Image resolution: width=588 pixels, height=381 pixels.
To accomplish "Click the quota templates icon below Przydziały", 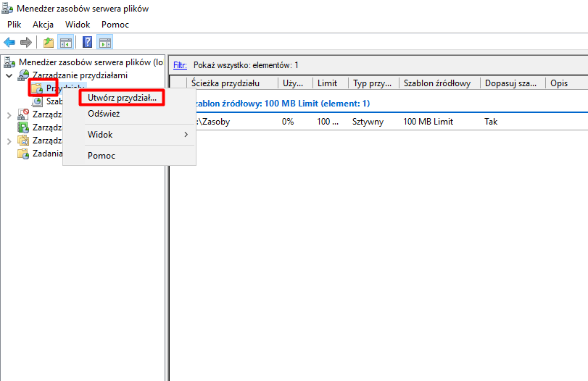I will click(37, 102).
